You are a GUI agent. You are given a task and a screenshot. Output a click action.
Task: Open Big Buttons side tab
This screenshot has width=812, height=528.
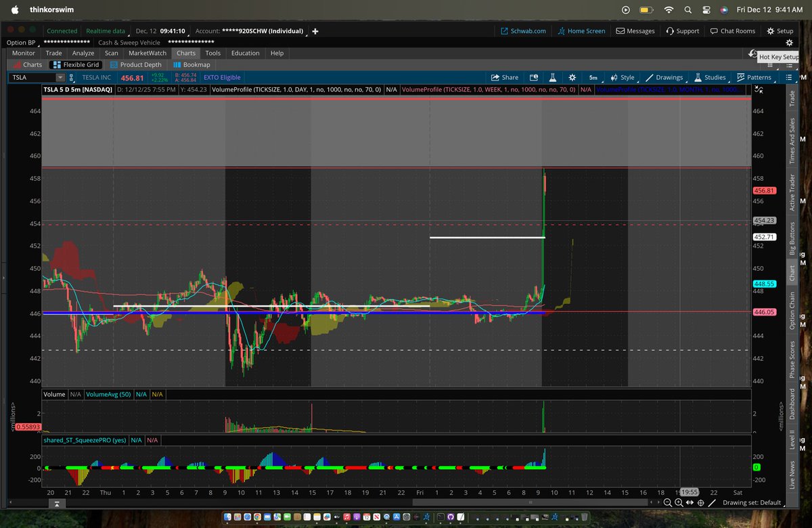792,238
